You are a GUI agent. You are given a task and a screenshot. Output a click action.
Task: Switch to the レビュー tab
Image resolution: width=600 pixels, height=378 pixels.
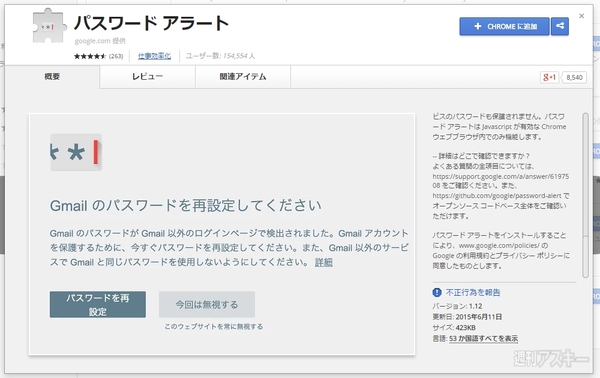148,77
